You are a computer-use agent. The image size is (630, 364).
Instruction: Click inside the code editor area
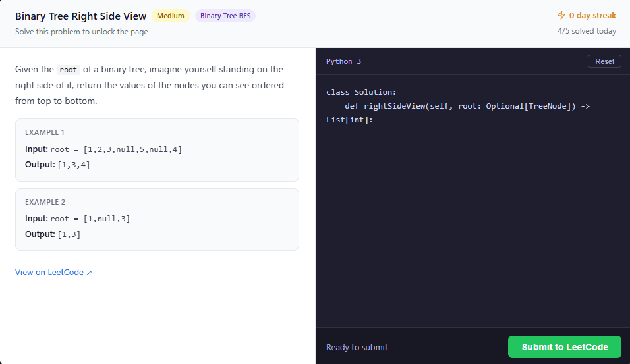pos(472,201)
